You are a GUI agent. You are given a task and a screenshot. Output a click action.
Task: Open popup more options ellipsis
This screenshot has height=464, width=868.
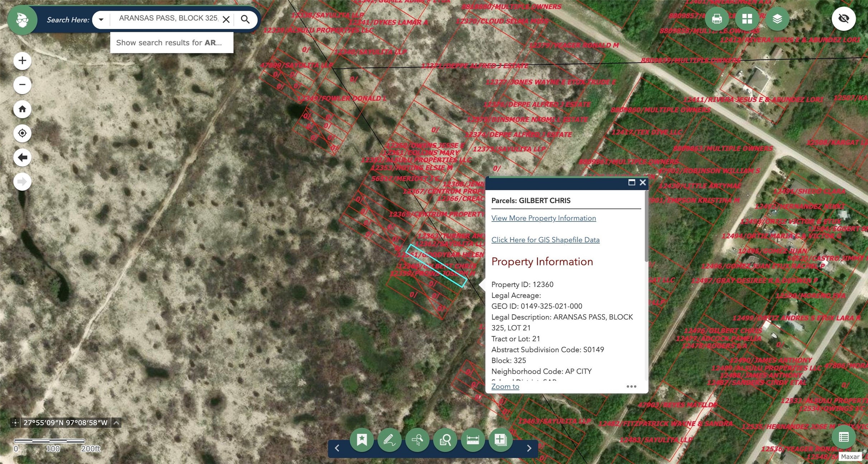tap(631, 386)
